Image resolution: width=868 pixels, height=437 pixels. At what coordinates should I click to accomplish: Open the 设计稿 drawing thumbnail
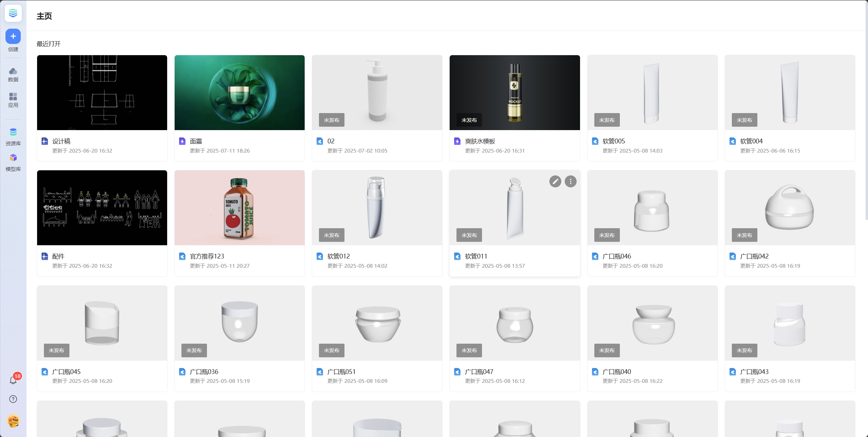point(102,93)
